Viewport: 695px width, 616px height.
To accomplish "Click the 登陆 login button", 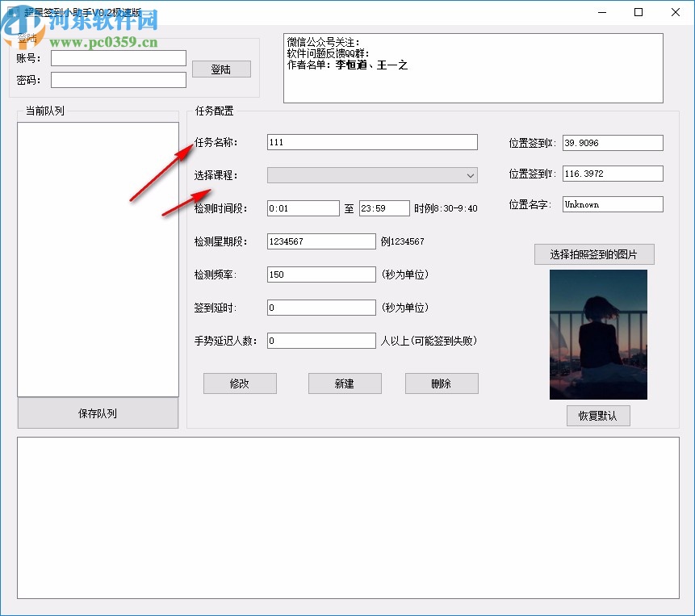I will 221,69.
